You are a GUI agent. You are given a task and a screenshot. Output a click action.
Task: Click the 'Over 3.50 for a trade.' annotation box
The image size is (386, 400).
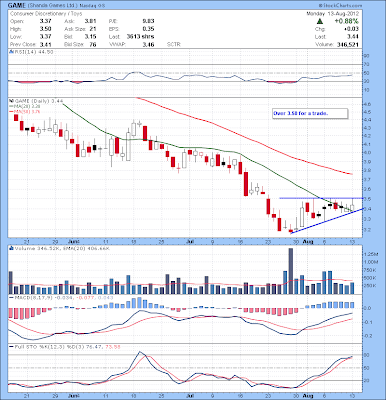(x=310, y=113)
